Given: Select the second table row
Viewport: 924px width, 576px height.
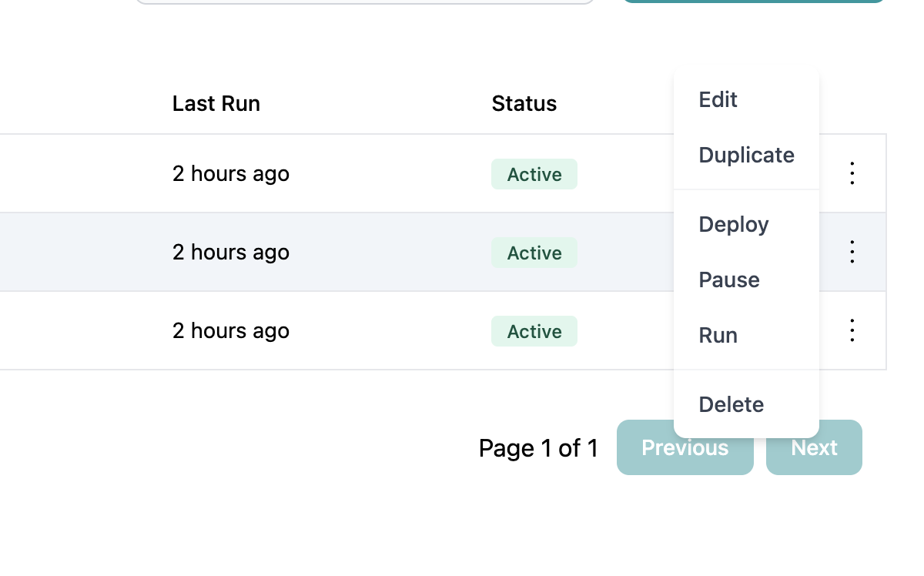Looking at the screenshot, I should click(308, 252).
